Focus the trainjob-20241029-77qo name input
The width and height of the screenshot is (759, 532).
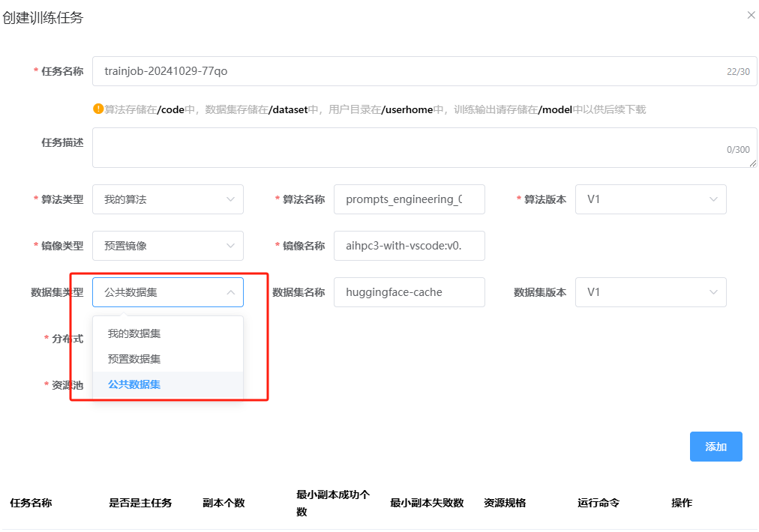(405, 71)
